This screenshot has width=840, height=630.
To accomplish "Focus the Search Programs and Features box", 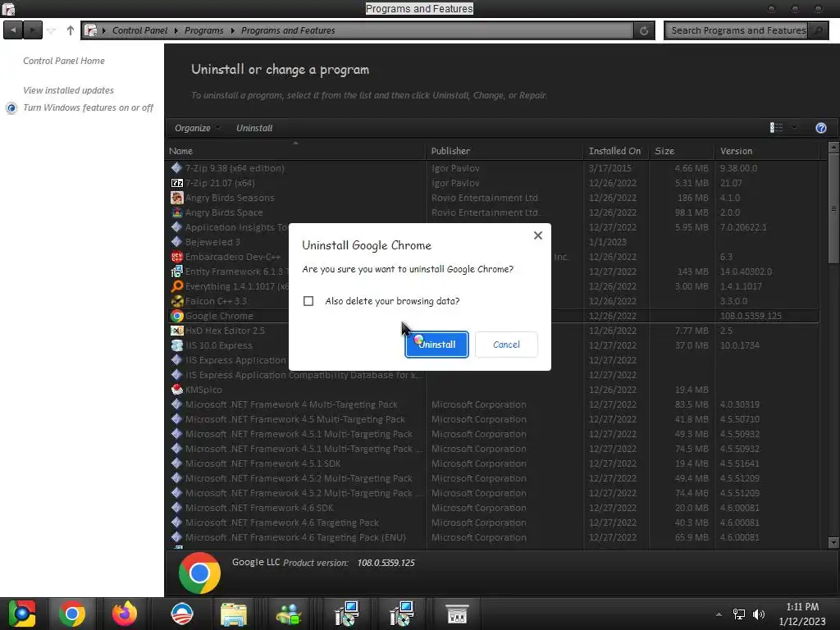I will (x=736, y=30).
